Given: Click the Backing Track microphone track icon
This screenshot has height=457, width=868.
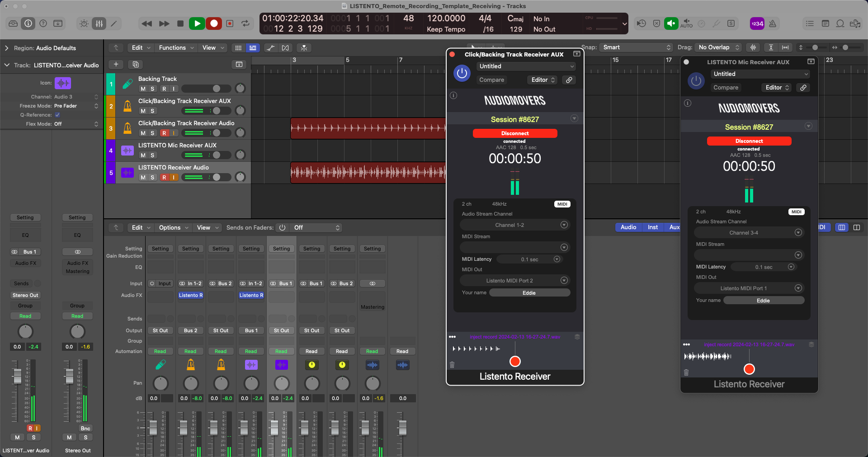Looking at the screenshot, I should tap(127, 84).
